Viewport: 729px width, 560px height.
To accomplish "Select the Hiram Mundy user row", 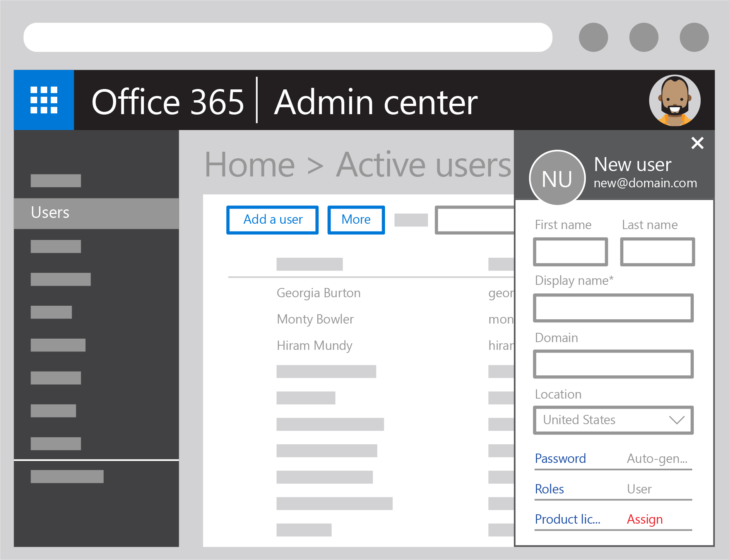I will [x=314, y=346].
